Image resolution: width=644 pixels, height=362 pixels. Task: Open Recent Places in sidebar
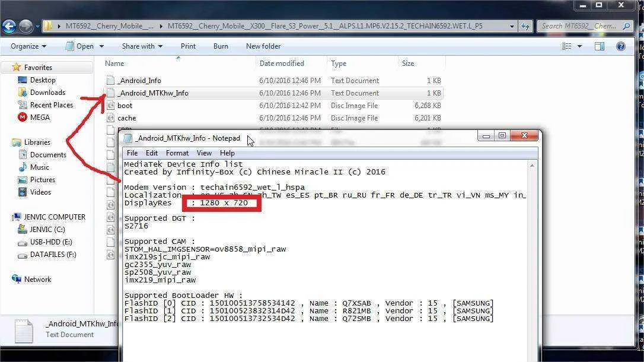[52, 105]
